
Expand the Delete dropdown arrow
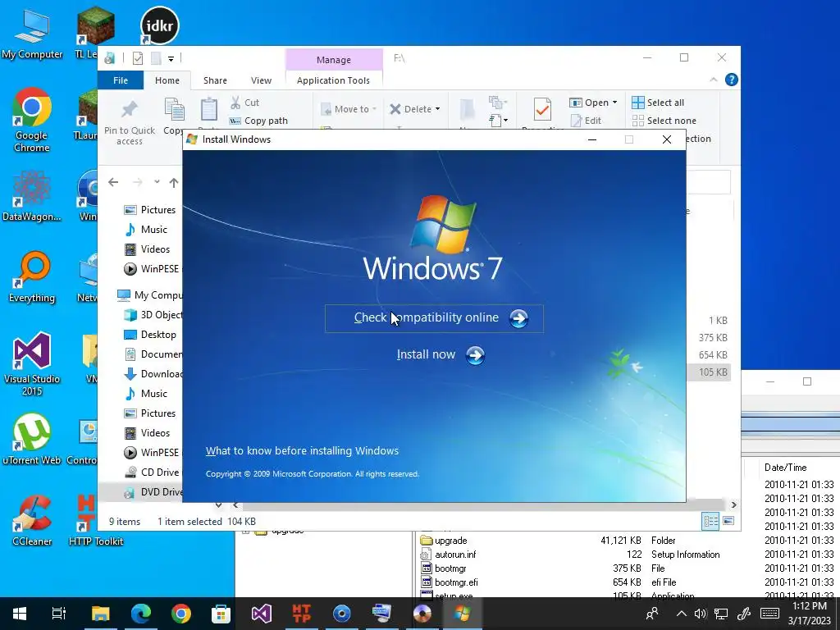click(x=438, y=109)
